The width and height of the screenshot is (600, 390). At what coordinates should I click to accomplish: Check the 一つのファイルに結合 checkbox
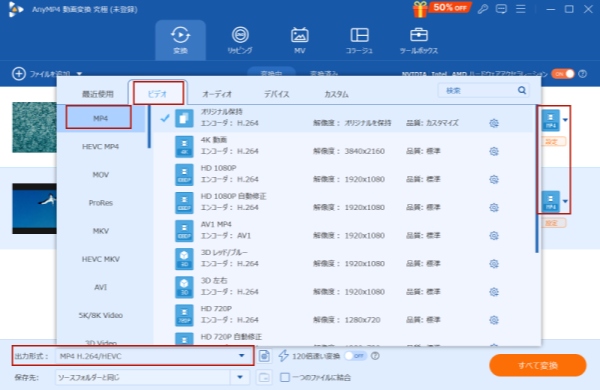(285, 377)
